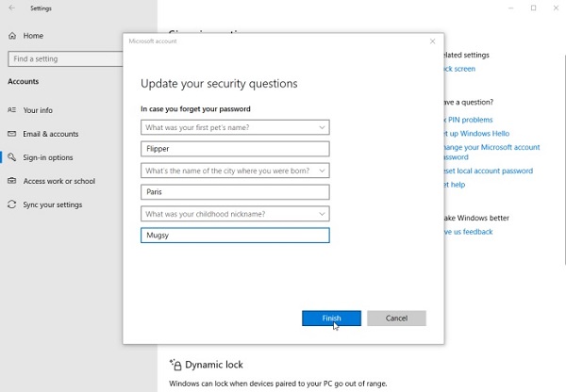The height and width of the screenshot is (392, 566).
Task: Click the Update your security questions heading
Action: coord(219,84)
